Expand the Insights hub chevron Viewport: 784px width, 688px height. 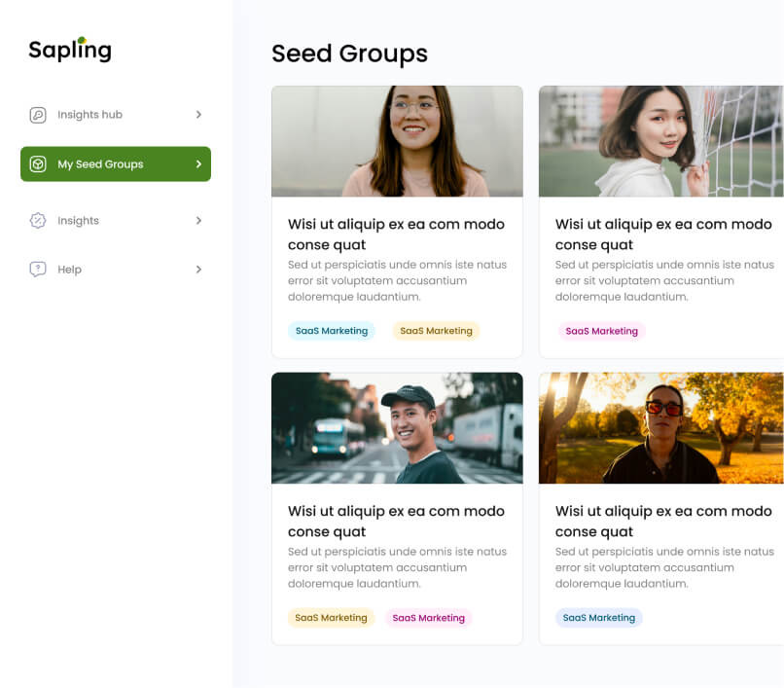tap(198, 115)
